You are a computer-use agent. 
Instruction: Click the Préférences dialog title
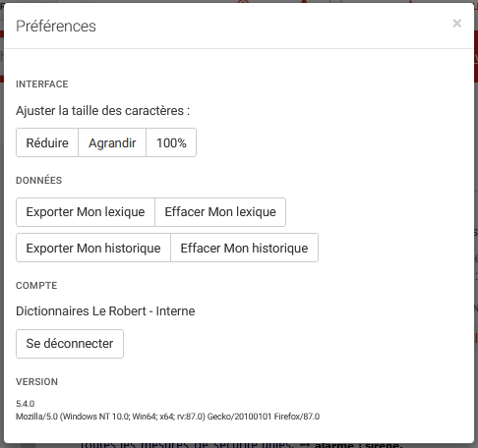coord(56,27)
